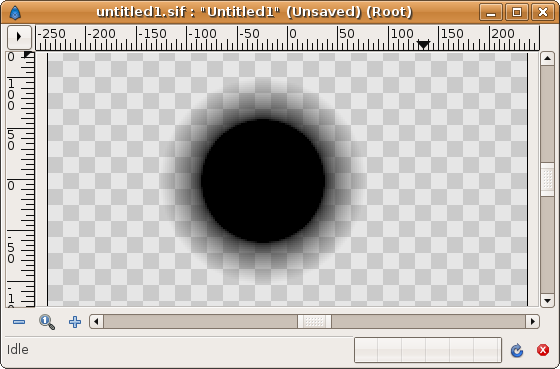Grab the horizontal scrollbar thumb
Viewport: 560px width, 369px height.
tap(314, 321)
